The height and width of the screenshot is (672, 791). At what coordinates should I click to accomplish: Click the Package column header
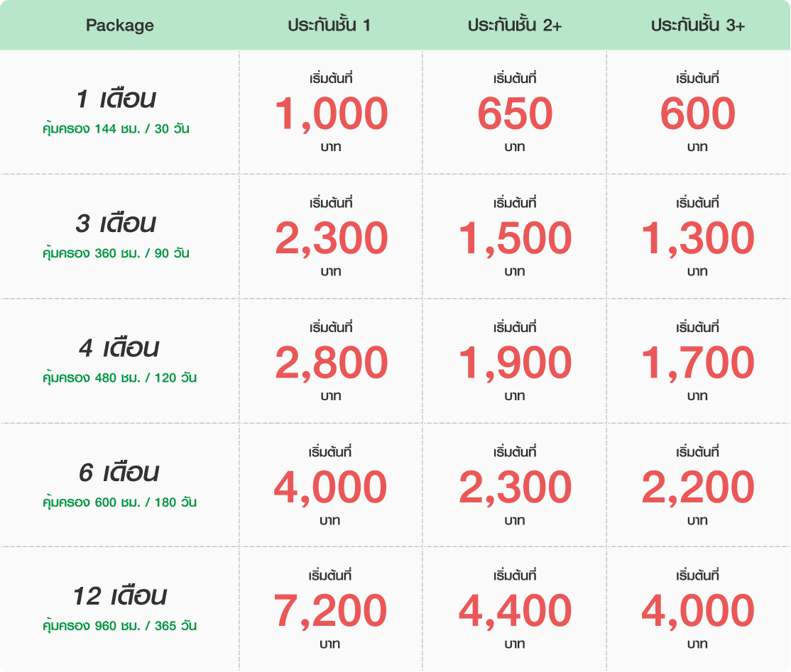(119, 26)
